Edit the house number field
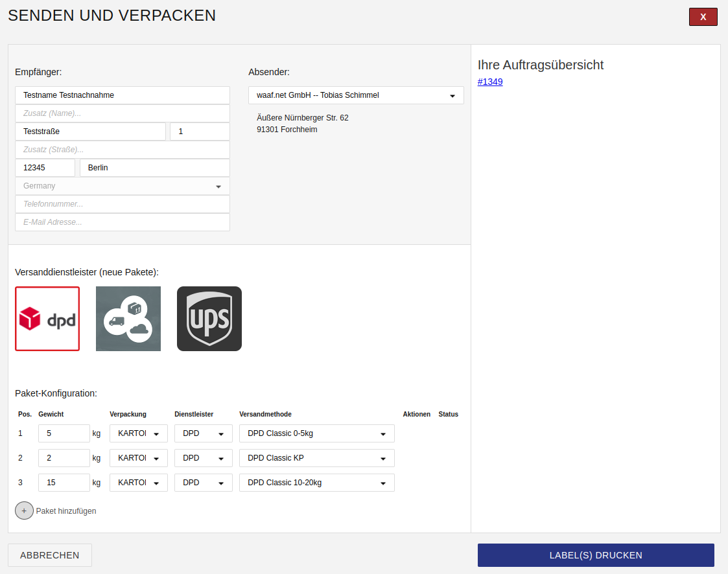Screen dimensions: 728x574 (200, 132)
